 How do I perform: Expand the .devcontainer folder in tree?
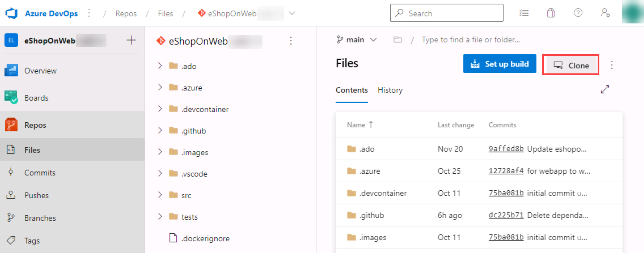[x=160, y=109]
